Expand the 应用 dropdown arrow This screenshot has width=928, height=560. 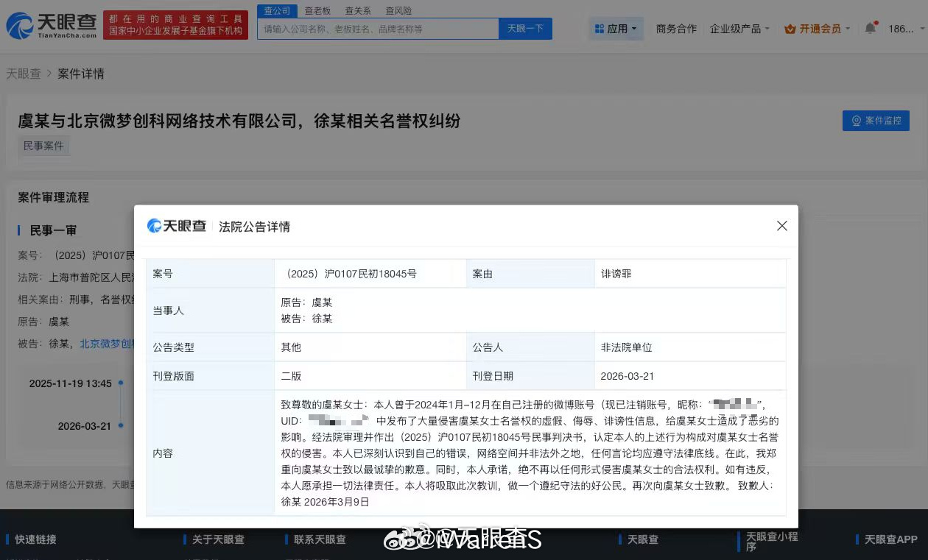633,28
